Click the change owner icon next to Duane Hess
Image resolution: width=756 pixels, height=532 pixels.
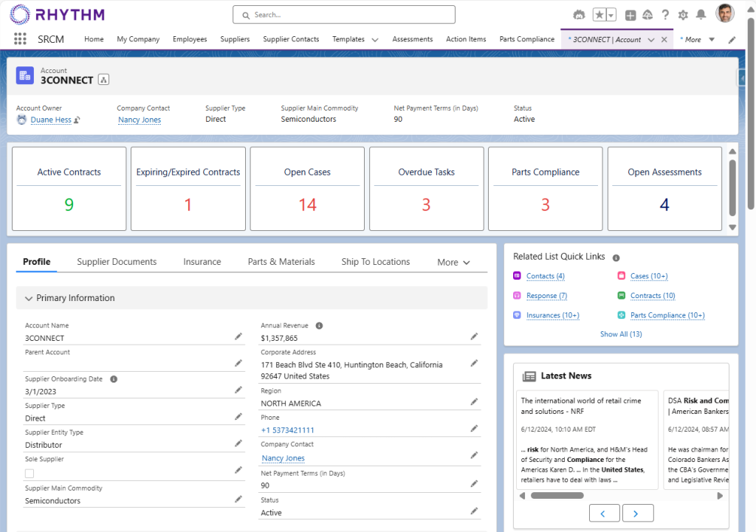pyautogui.click(x=78, y=120)
